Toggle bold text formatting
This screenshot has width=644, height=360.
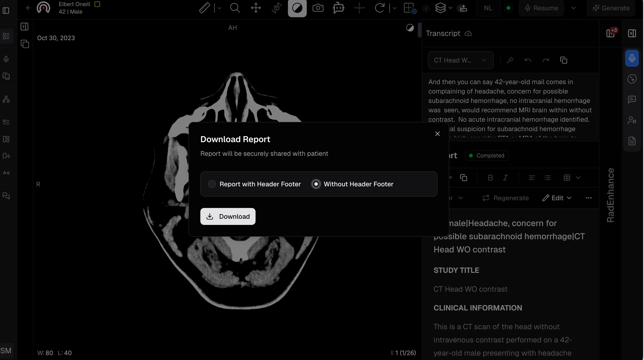[490, 178]
